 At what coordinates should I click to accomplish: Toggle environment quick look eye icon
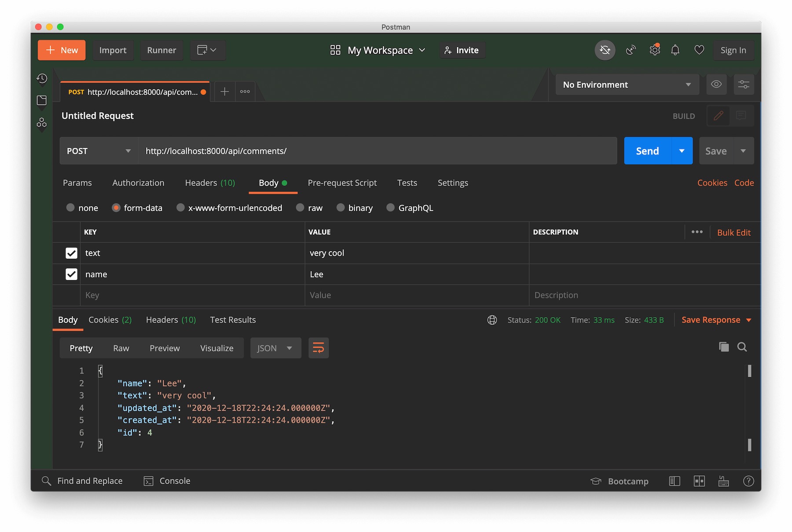point(716,84)
